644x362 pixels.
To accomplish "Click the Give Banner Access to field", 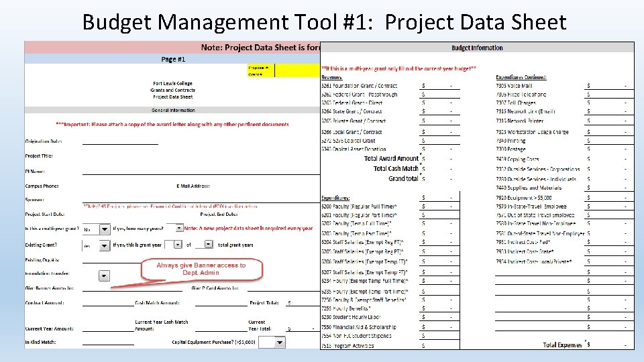I will coord(132,288).
